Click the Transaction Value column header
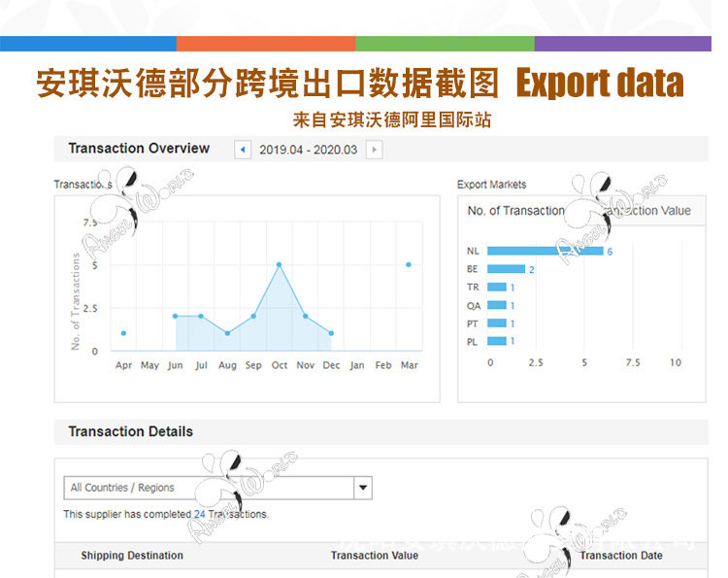The width and height of the screenshot is (728, 578). 375,556
